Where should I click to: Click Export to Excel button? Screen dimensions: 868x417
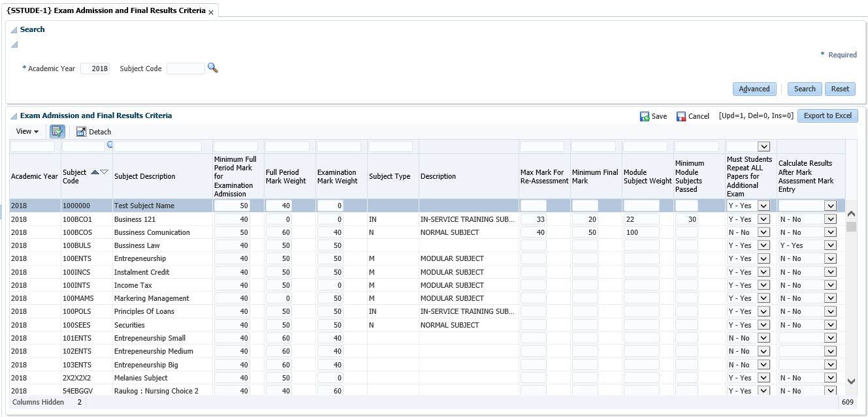click(x=827, y=116)
